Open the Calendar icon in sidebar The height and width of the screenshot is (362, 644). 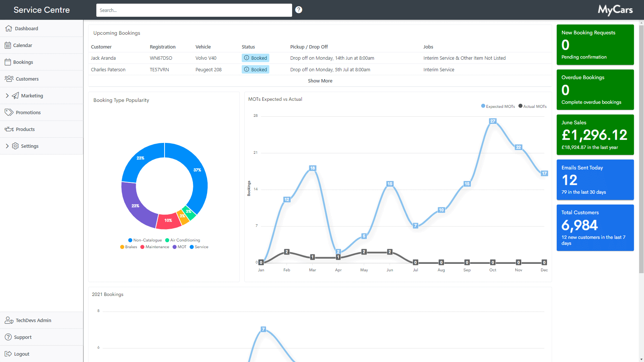pyautogui.click(x=8, y=45)
